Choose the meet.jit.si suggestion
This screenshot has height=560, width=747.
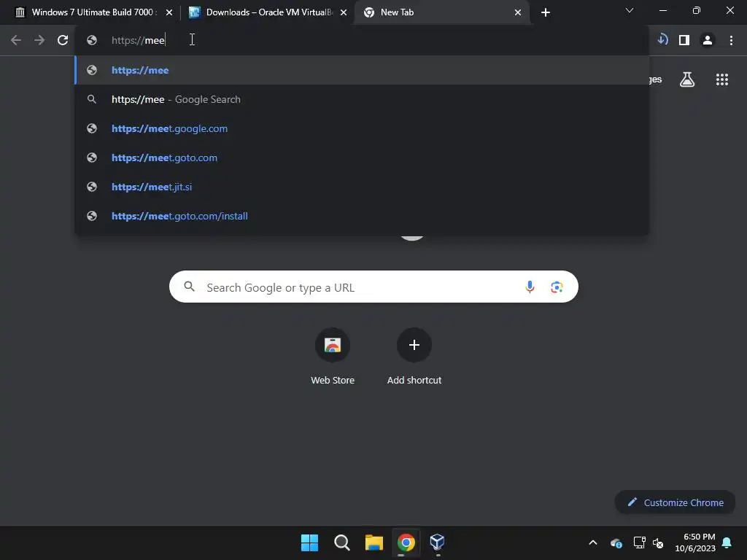[362, 187]
